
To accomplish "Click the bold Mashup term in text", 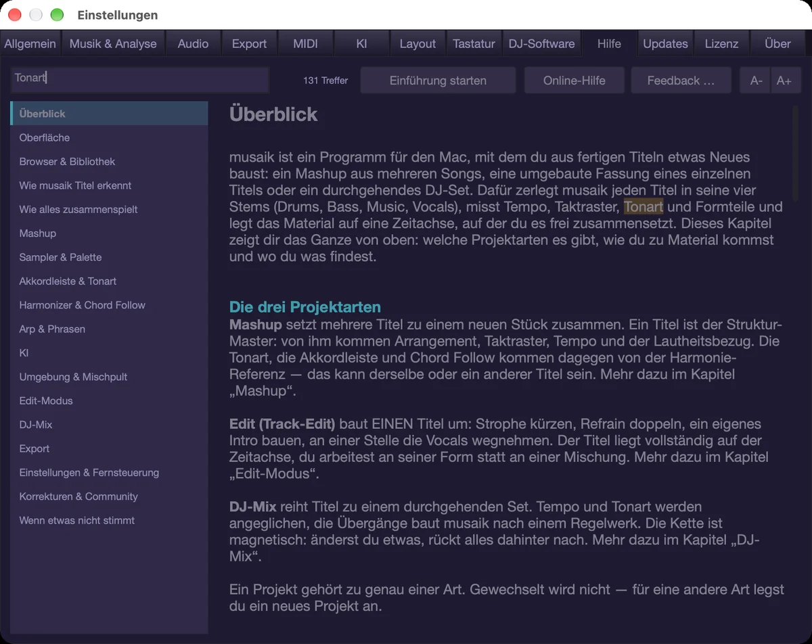I will [x=255, y=324].
